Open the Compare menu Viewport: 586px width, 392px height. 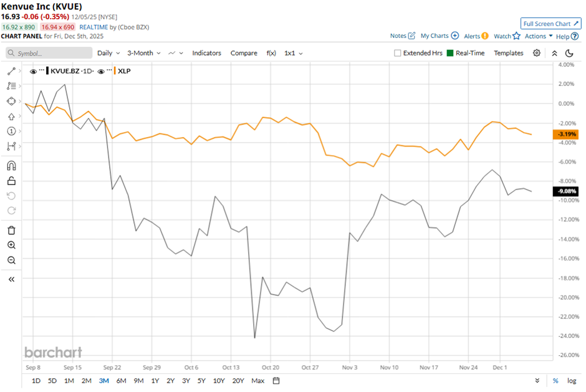click(244, 53)
